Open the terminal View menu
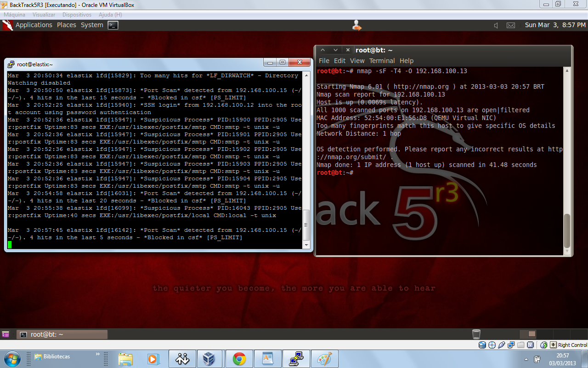This screenshot has width=588, height=368. click(x=357, y=61)
